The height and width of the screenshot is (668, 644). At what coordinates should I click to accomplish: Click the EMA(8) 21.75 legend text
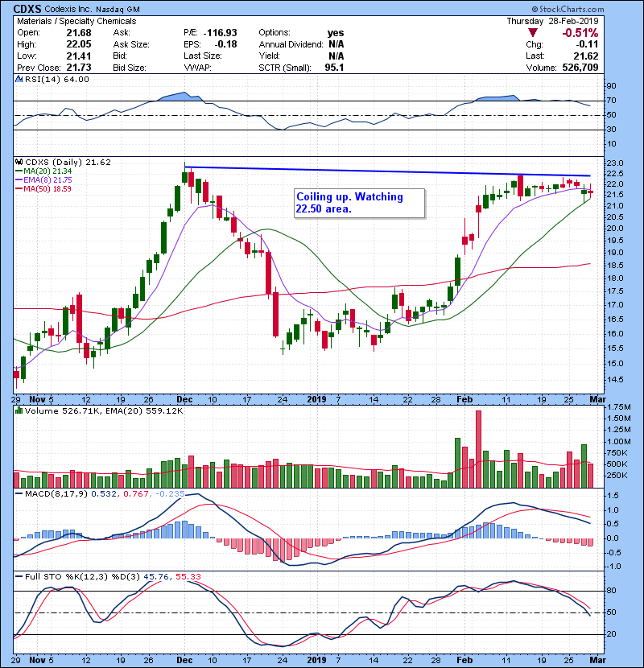click(x=47, y=180)
